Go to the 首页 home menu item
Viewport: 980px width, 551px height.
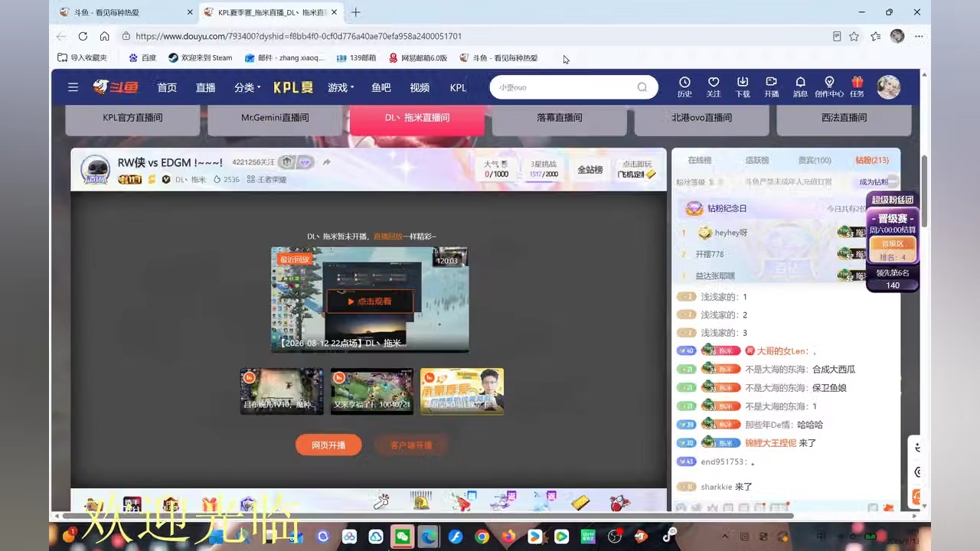pos(167,87)
